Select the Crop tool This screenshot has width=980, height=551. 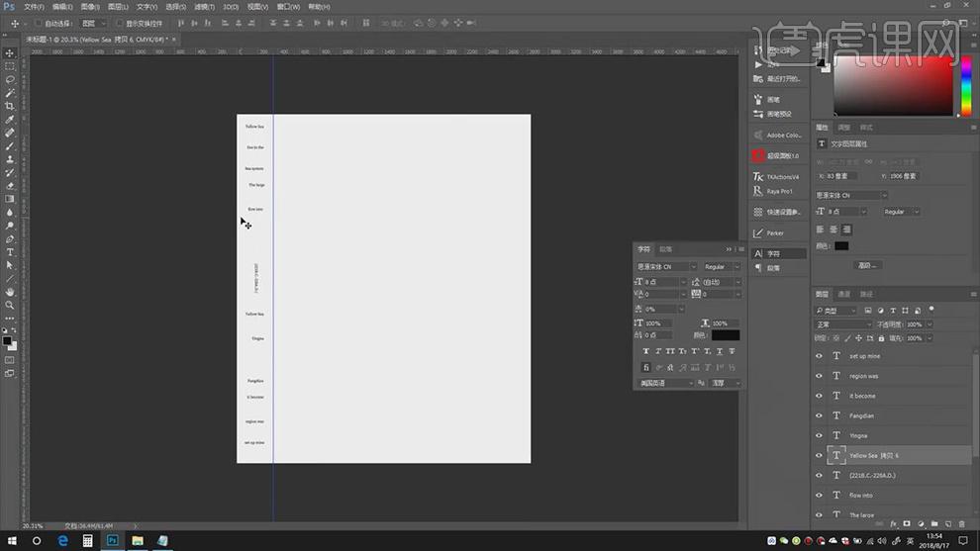point(9,106)
